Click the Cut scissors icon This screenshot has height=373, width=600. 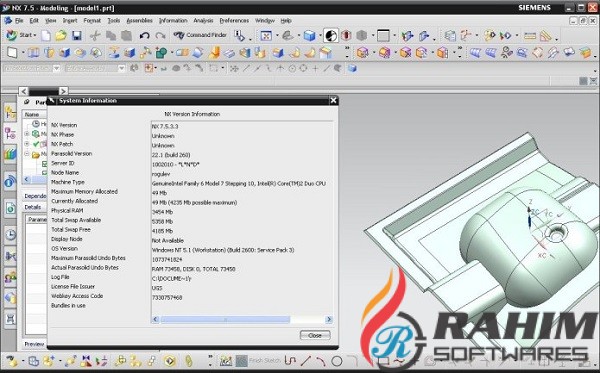coord(95,36)
